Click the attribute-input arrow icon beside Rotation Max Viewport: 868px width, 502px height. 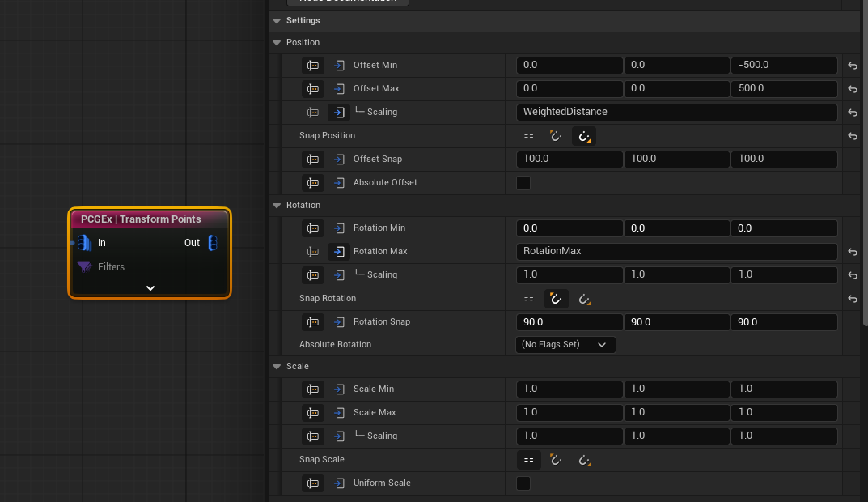(339, 252)
